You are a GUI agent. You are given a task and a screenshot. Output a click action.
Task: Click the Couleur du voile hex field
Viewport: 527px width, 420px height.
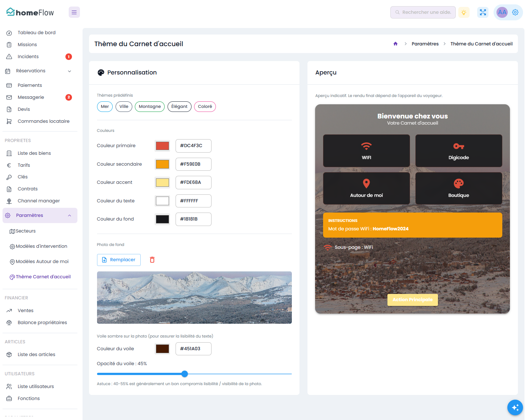click(193, 349)
